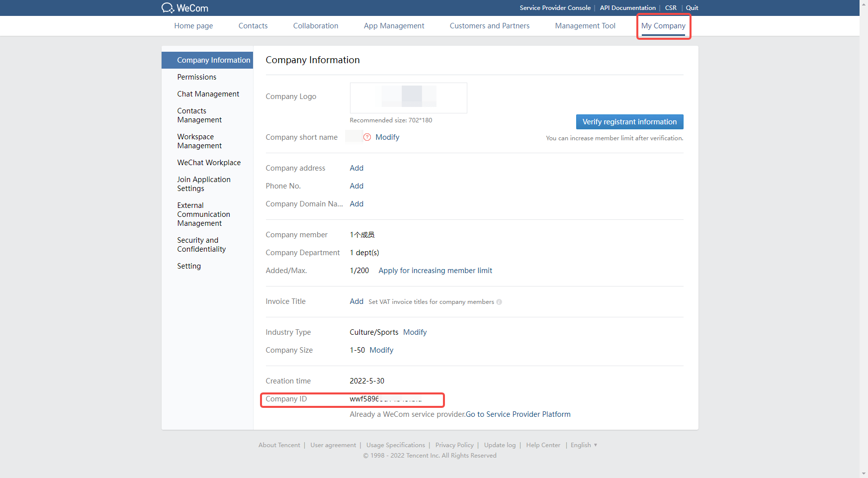Screen dimensions: 868x478
Task: Click the question mark help icon beside short name
Action: pos(367,137)
